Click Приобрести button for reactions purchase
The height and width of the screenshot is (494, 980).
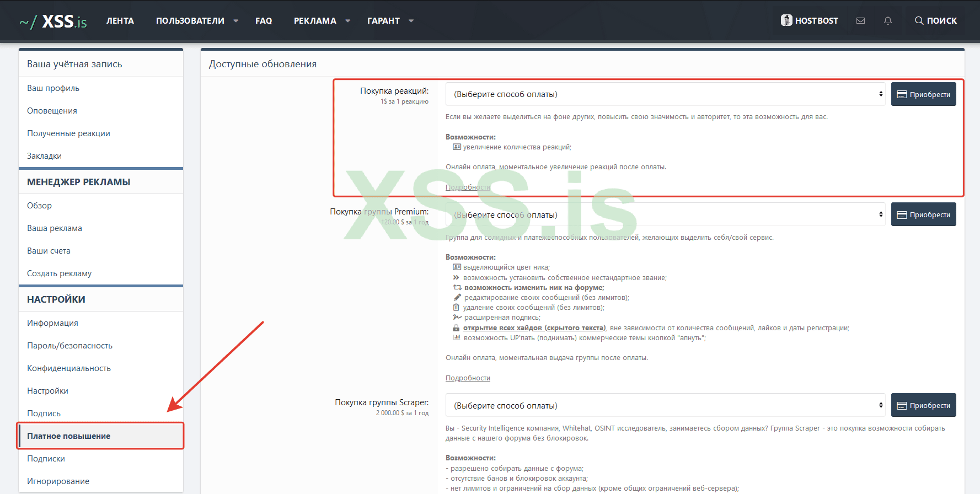[x=924, y=94]
